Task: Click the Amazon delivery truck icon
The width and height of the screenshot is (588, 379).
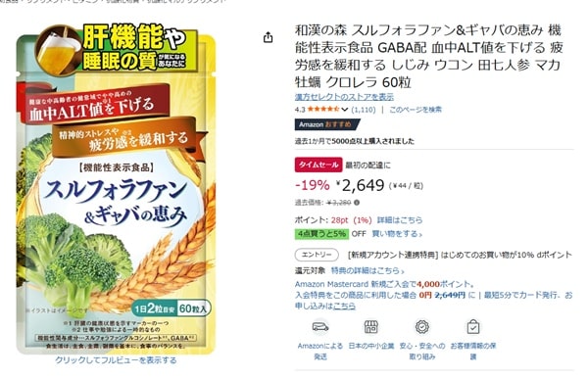Action: pos(320,327)
